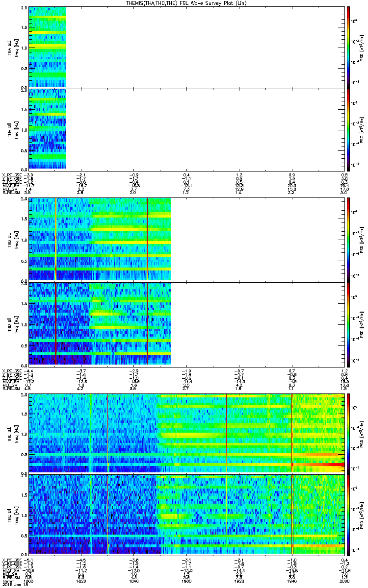Click the second red spike in THD B∥ panel
368x588 pixels.
click(x=147, y=324)
